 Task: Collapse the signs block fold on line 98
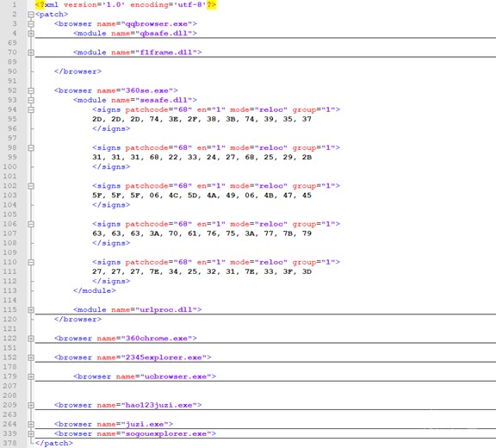31,147
